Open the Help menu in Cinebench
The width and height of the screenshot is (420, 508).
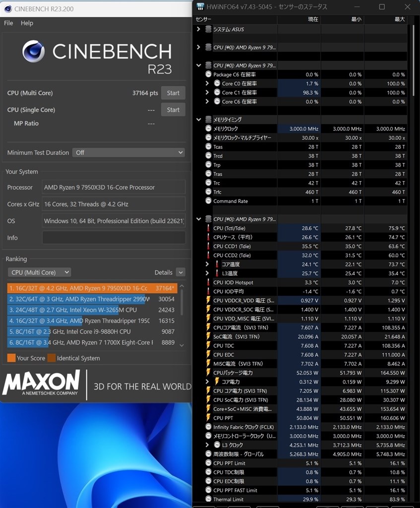point(27,23)
